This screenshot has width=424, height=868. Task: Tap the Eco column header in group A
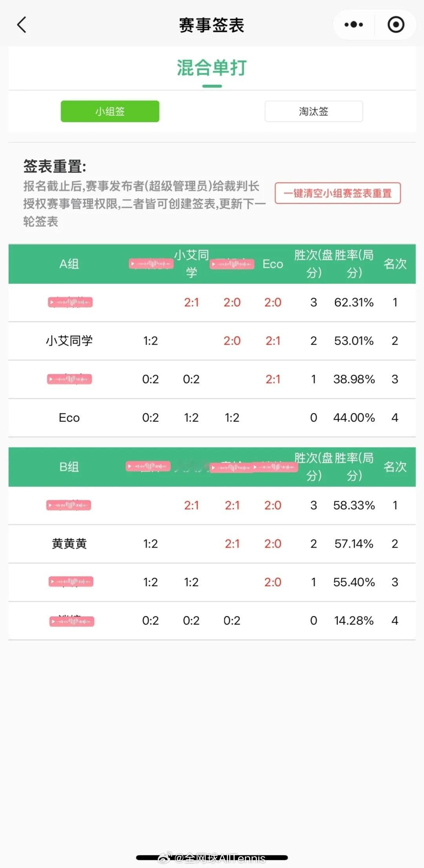click(273, 264)
